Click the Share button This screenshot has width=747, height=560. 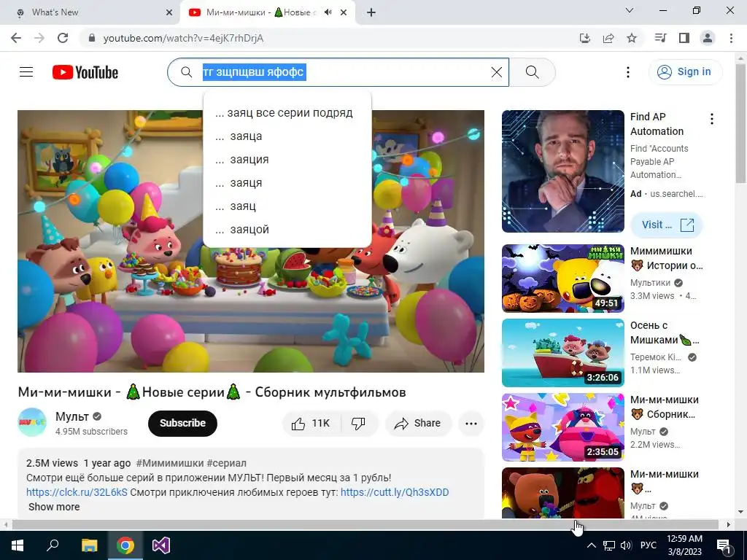click(418, 423)
